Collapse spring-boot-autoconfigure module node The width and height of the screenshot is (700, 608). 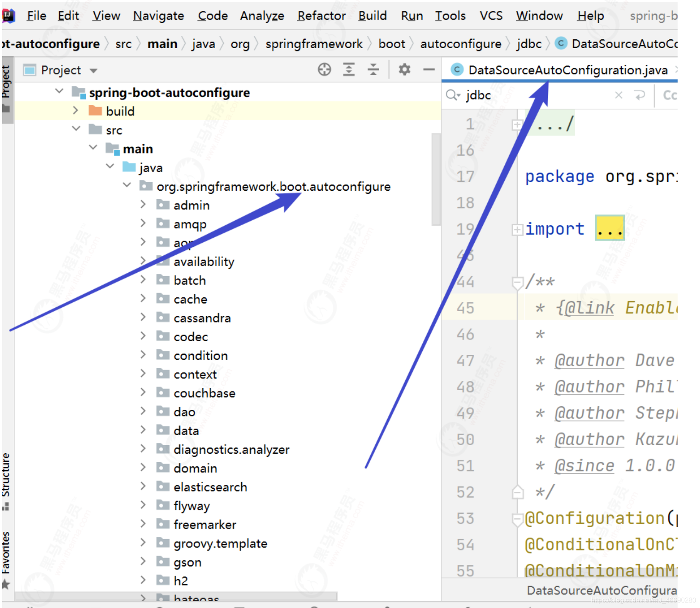(59, 91)
